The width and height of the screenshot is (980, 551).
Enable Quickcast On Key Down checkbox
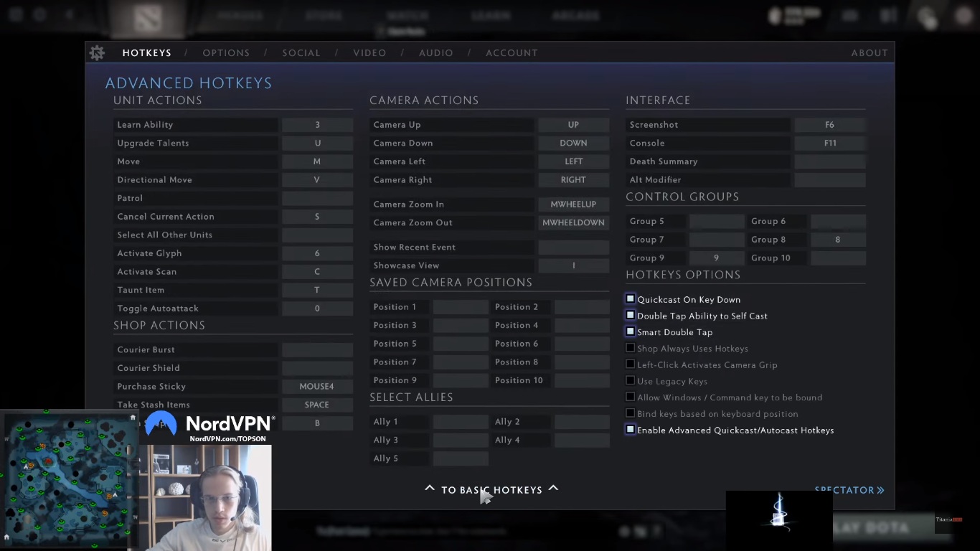pos(630,299)
